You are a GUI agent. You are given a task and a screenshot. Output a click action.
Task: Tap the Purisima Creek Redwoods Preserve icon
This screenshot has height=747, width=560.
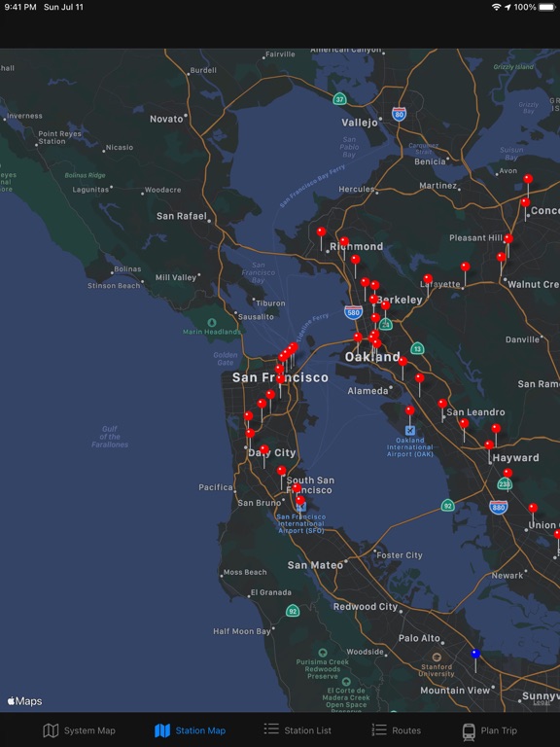click(323, 653)
